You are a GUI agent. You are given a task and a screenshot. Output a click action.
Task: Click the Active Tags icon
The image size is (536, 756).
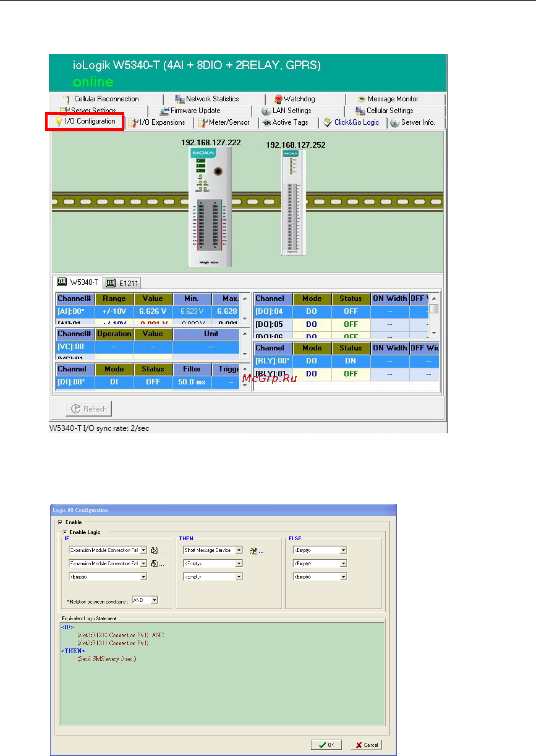click(x=266, y=123)
